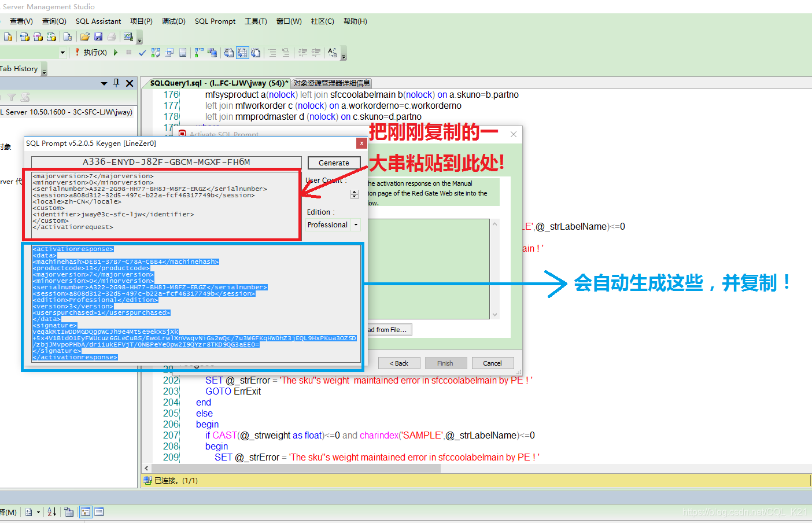Click the Load from File button
This screenshot has height=523, width=812.
(390, 330)
